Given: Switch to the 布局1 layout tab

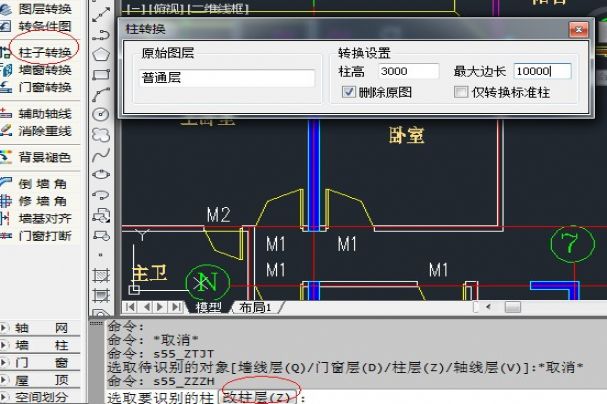Looking at the screenshot, I should click(x=257, y=308).
